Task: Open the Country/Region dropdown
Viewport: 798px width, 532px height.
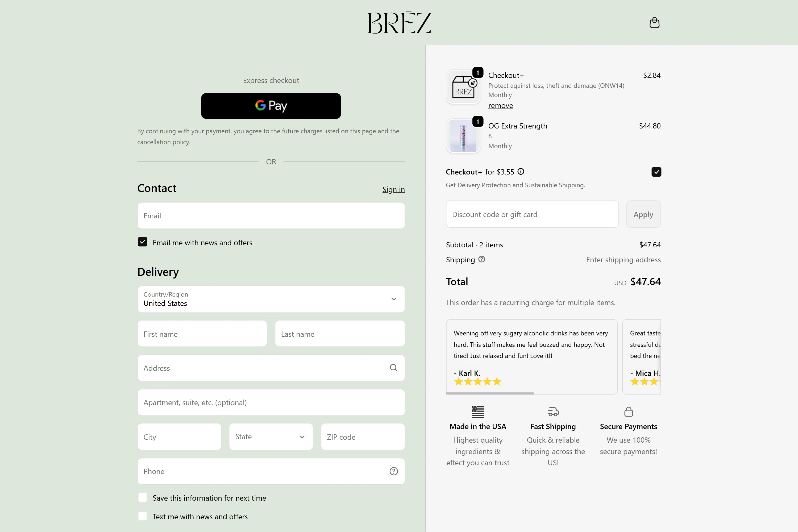Action: [x=271, y=299]
